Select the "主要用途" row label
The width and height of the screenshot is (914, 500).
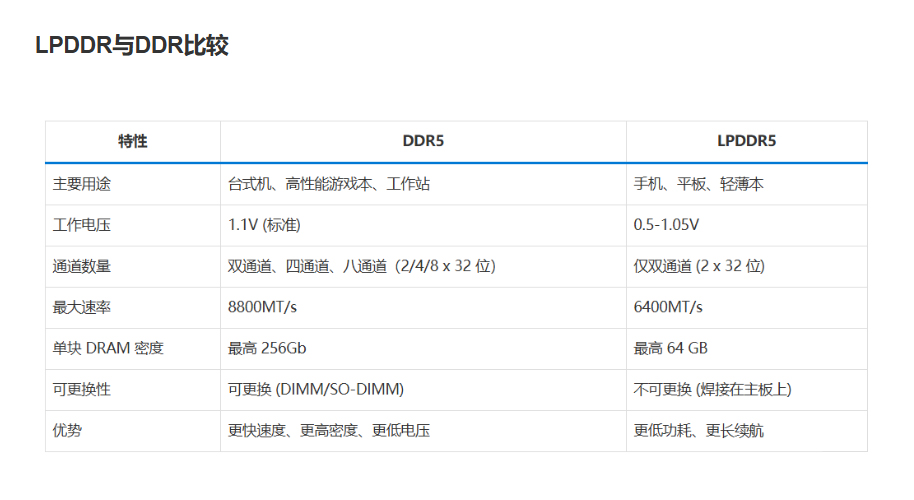click(x=82, y=184)
